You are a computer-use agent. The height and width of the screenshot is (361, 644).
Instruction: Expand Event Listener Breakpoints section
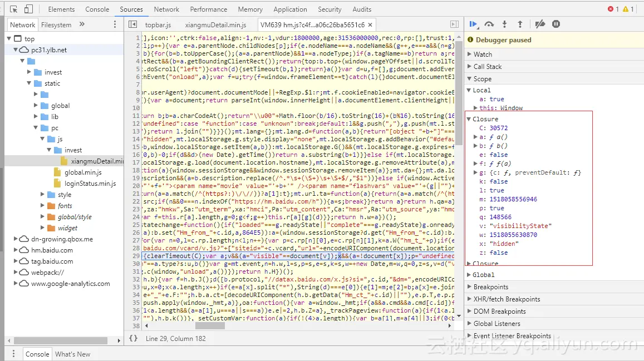tap(470, 335)
